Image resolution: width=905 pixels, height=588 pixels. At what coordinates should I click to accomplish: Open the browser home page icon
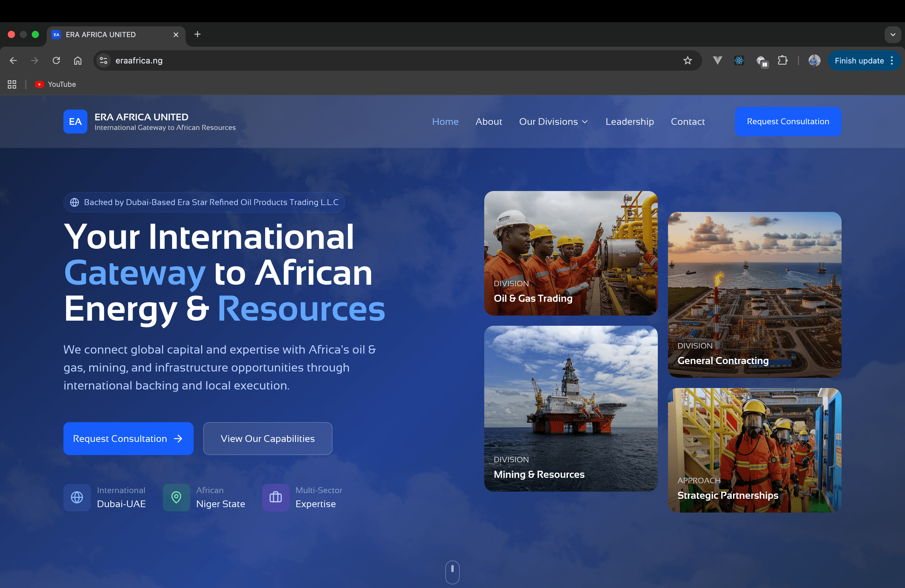tap(78, 60)
